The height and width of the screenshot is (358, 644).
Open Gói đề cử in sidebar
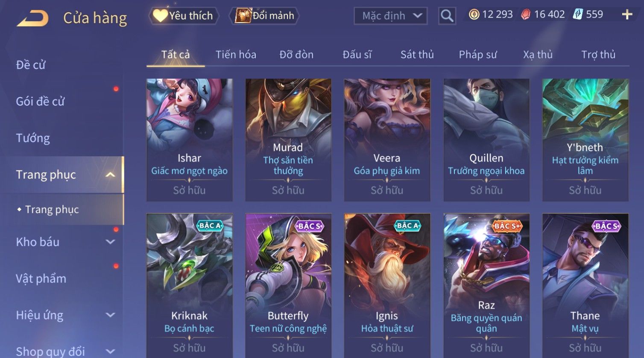(x=40, y=102)
